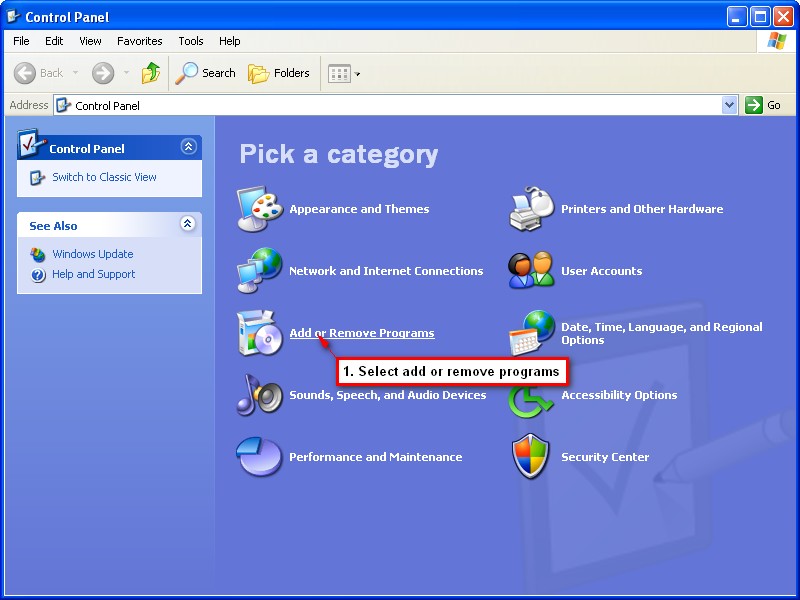Open the Sounds, Speech, and Audio Devices speaker icon
Image resolution: width=800 pixels, height=600 pixels.
point(260,394)
